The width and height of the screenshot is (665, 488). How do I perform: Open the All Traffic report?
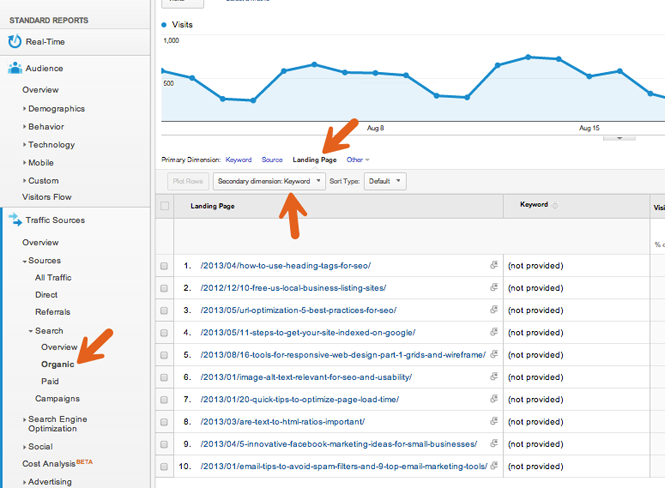tap(53, 278)
